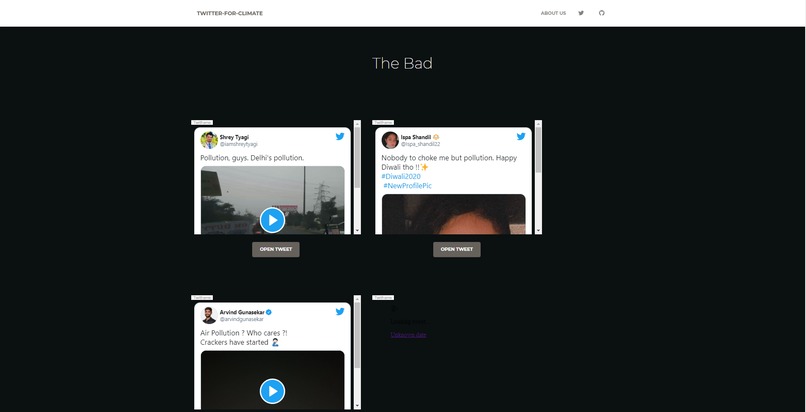Screen dimensions: 806x412
Task: Open the @iamshreytyagi handle
Action: [x=239, y=144]
